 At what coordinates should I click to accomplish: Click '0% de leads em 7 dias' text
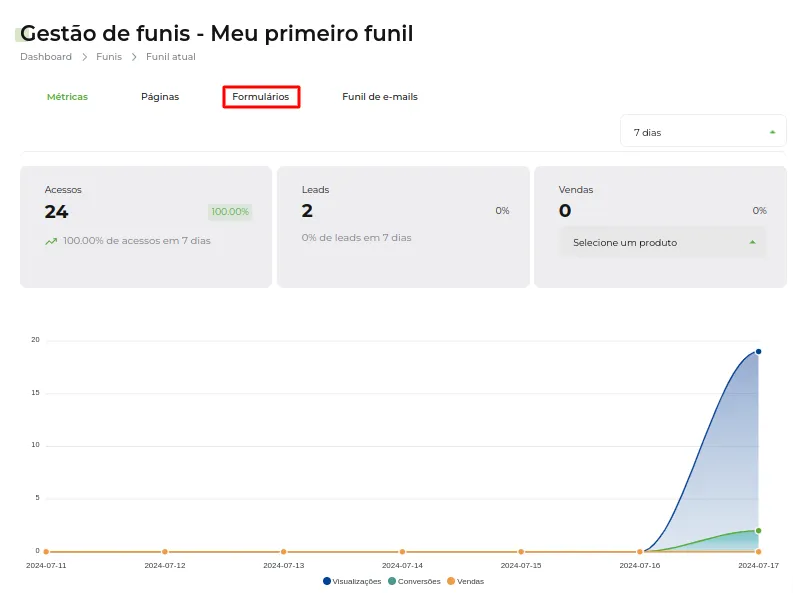[x=357, y=238]
